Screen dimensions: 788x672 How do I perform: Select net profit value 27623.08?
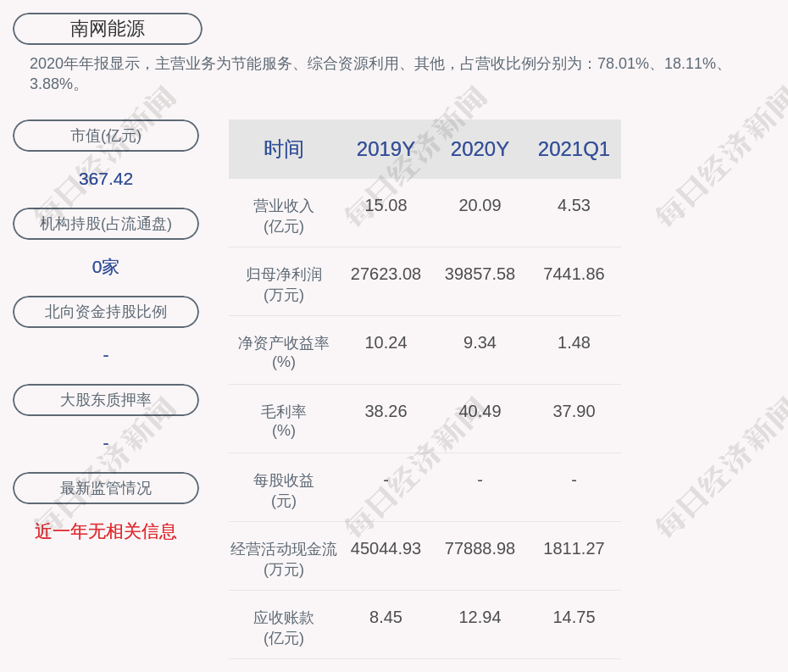(x=386, y=274)
